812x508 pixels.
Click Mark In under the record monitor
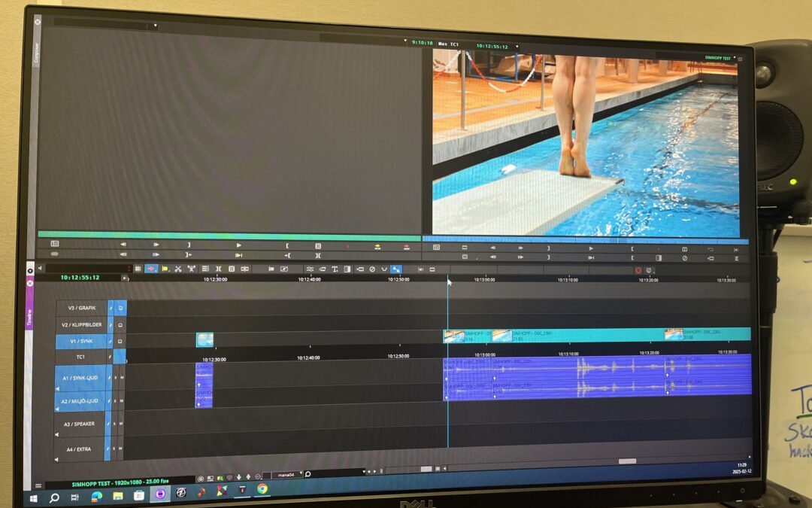pos(632,248)
